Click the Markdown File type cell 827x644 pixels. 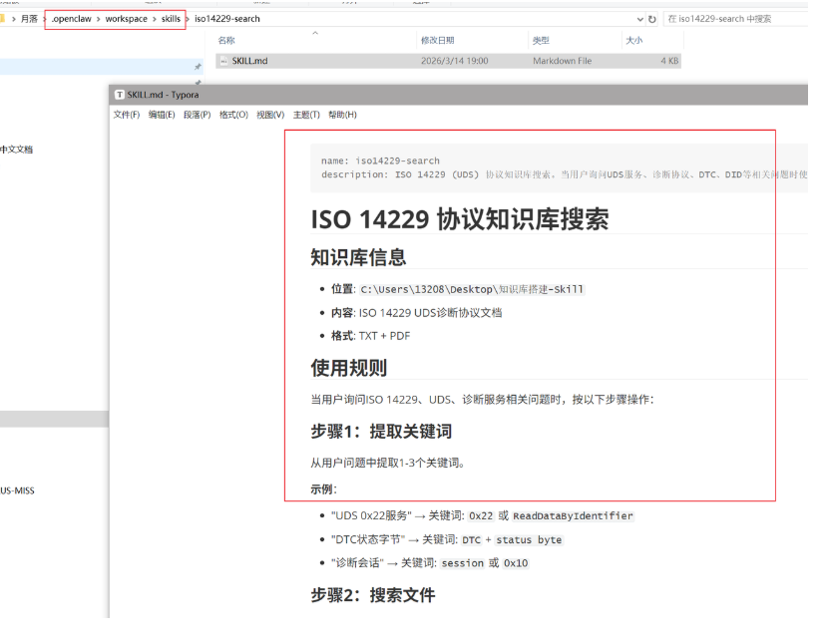tap(562, 61)
